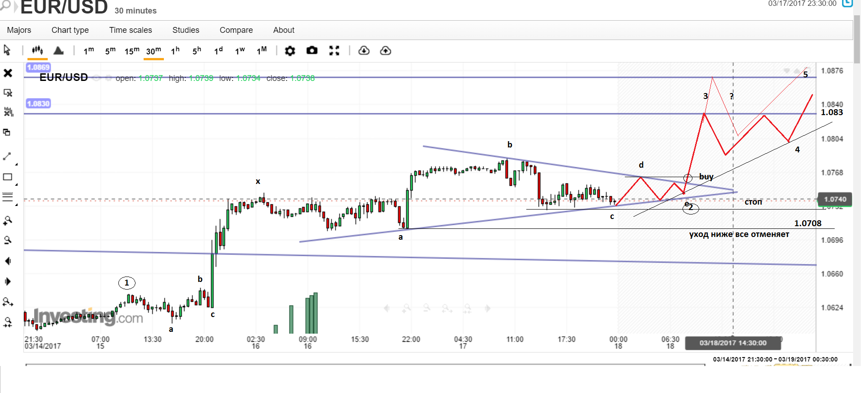The width and height of the screenshot is (868, 393).
Task: Click the zoom in magnifier tool
Action: [8, 221]
